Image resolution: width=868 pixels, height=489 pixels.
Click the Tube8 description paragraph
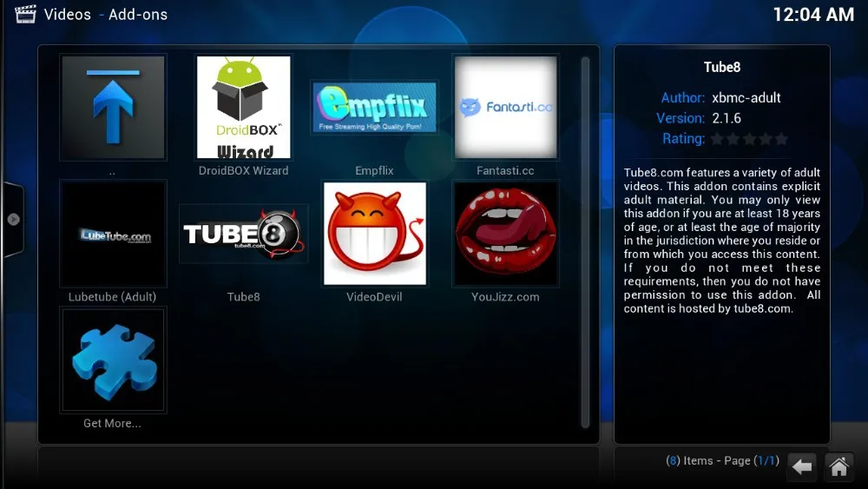pyautogui.click(x=722, y=241)
